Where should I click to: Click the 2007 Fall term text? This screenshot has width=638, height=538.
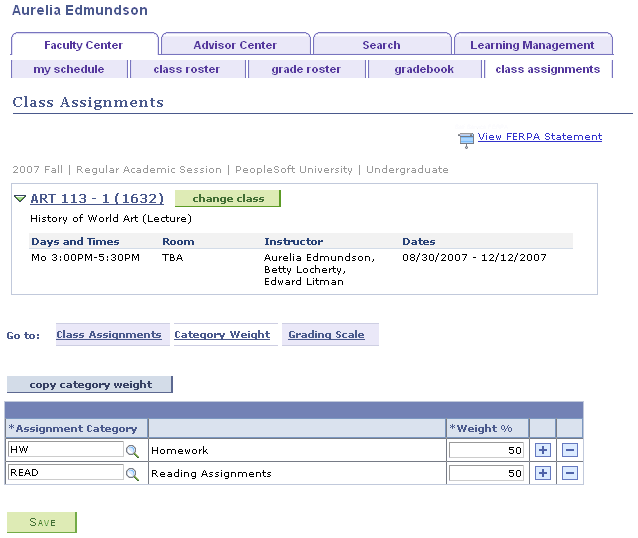[37, 170]
